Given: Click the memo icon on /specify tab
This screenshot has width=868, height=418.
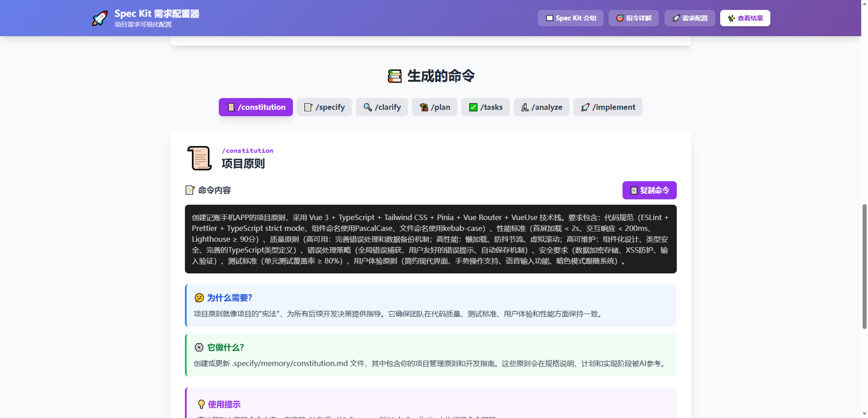Looking at the screenshot, I should coord(308,107).
